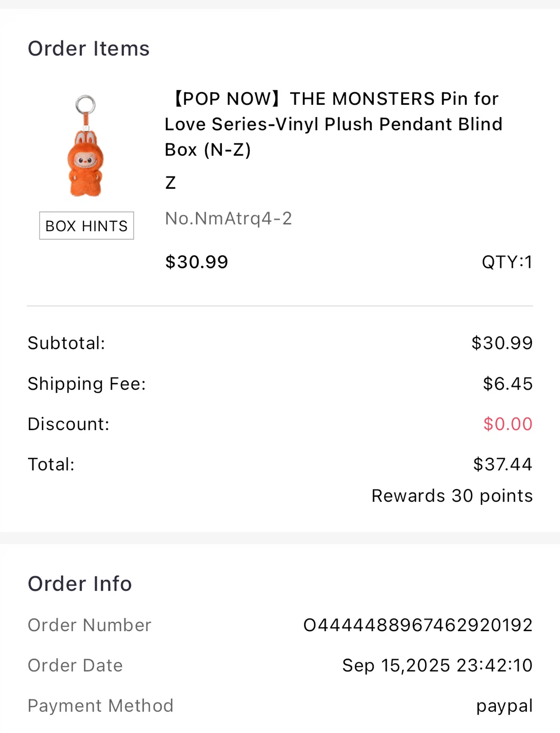
Task: Click the Order Info heading
Action: [x=80, y=584]
